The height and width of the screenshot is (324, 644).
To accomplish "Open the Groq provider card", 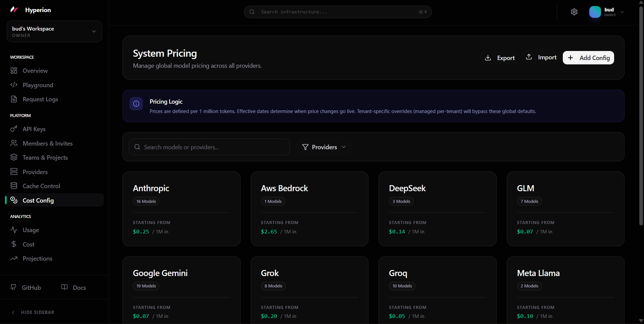I will pos(438,290).
